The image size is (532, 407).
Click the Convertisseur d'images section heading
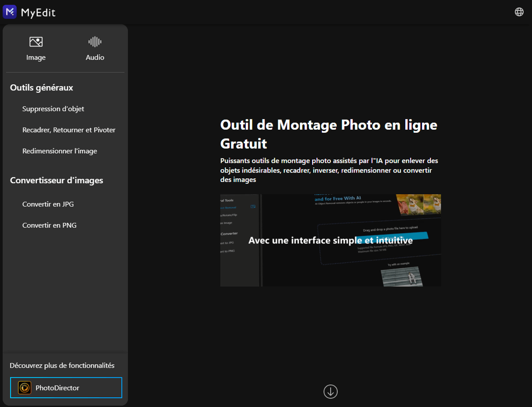tap(57, 180)
